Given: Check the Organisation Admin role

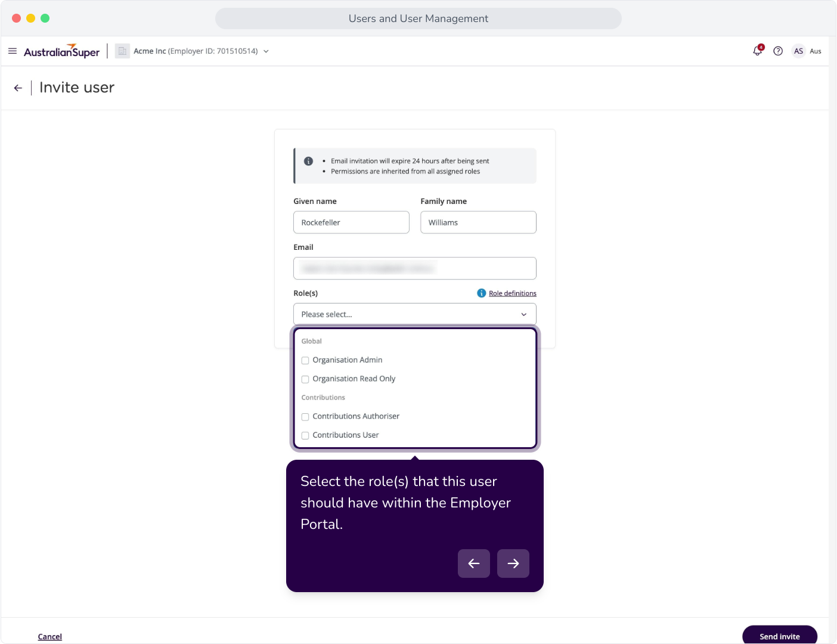Looking at the screenshot, I should tap(305, 361).
